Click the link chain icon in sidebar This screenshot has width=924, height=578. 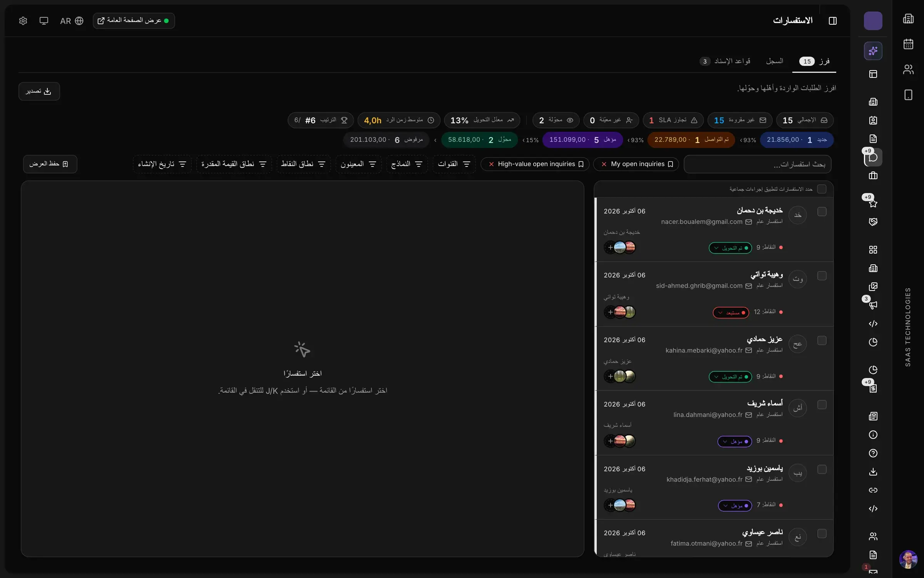(873, 490)
